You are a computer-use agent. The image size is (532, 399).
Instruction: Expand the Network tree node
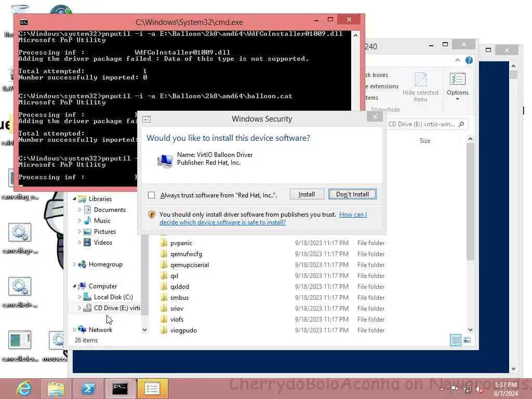74,329
